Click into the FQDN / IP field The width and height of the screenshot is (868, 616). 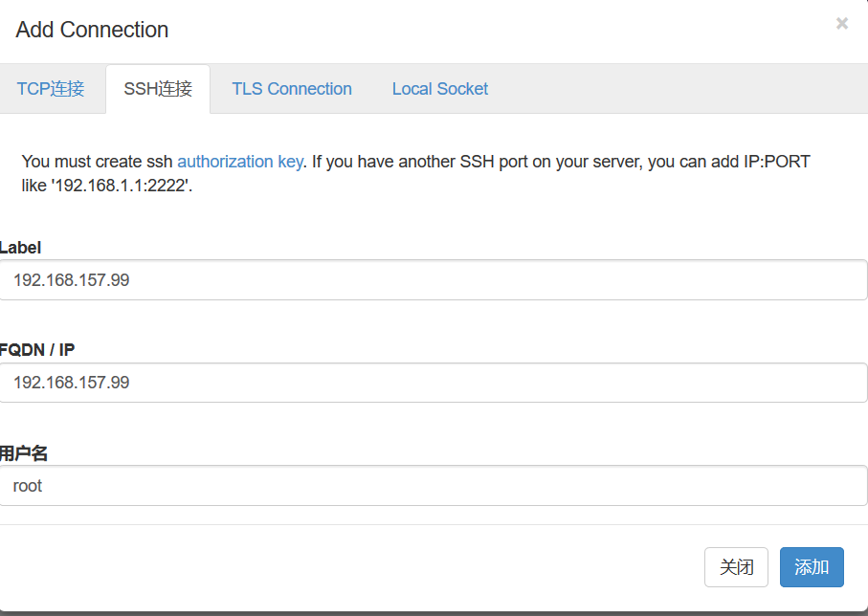434,383
